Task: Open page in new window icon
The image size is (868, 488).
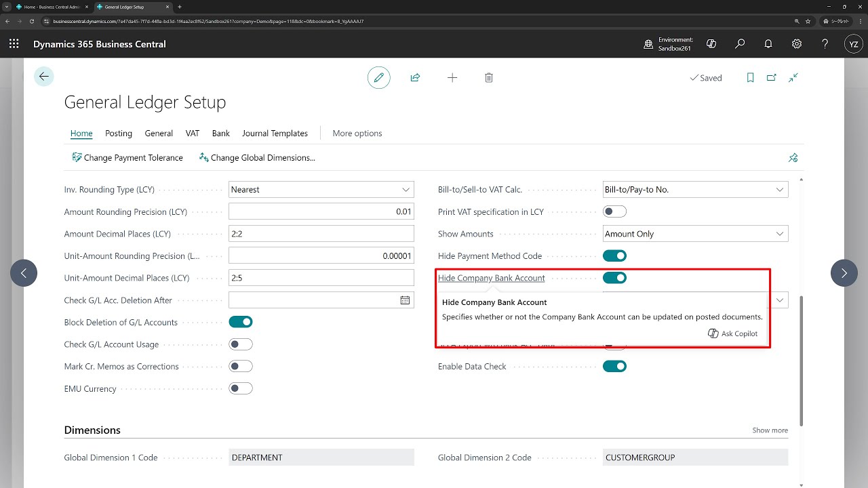Action: pyautogui.click(x=772, y=78)
